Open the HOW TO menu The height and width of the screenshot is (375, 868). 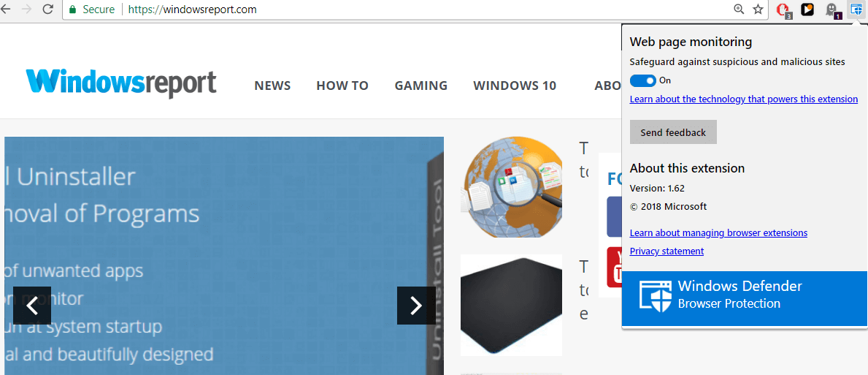click(x=342, y=86)
